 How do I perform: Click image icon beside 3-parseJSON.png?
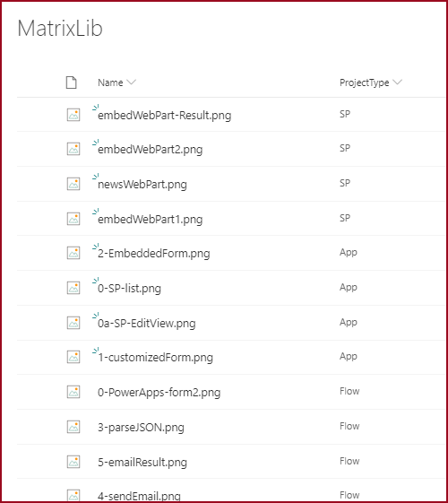click(x=73, y=427)
